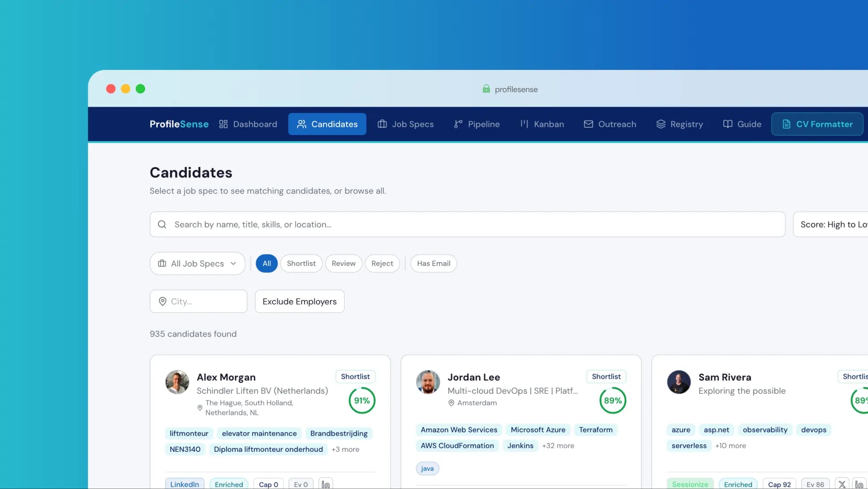Open the Guide book icon in navbar

[728, 124]
